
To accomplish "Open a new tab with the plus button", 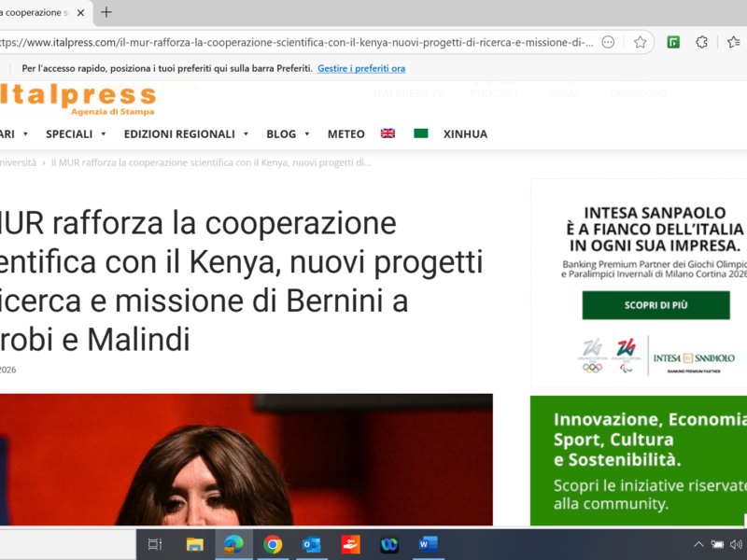I will (105, 13).
